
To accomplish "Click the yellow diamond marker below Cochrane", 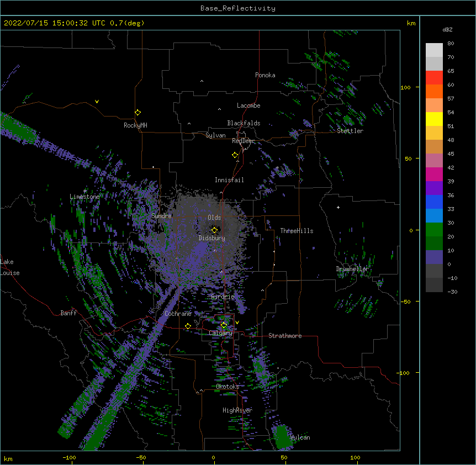I will [x=188, y=326].
